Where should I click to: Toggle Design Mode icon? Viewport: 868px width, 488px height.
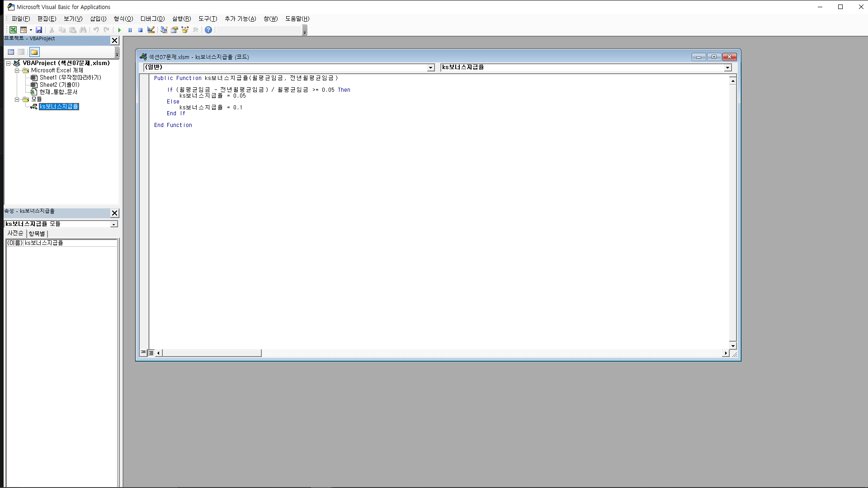click(x=151, y=30)
